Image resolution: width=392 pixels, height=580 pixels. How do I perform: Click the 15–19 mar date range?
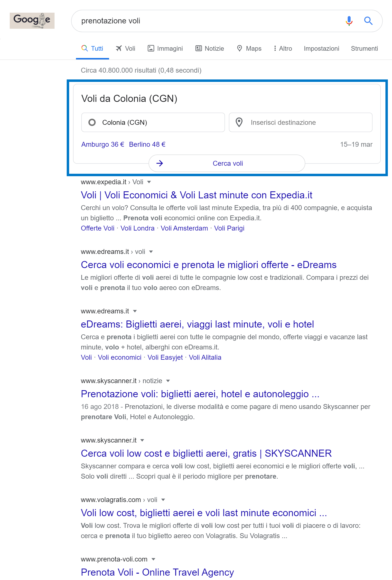pyautogui.click(x=356, y=144)
